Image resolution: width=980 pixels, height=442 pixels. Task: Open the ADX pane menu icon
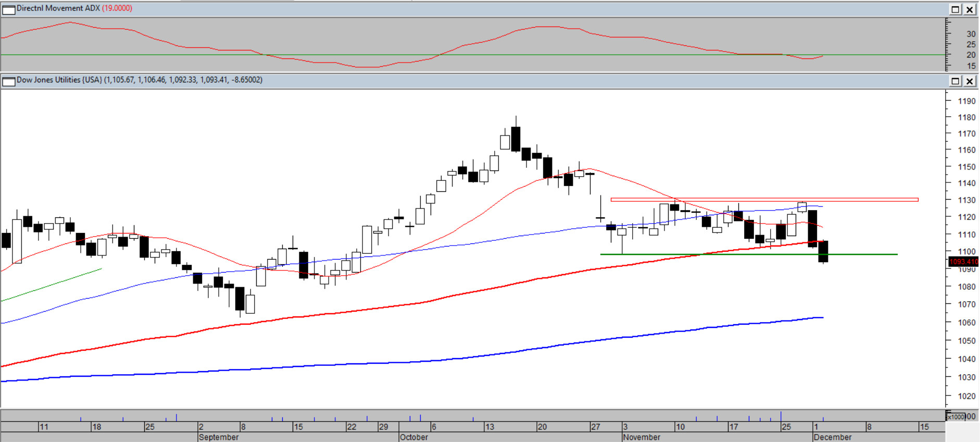click(8, 9)
